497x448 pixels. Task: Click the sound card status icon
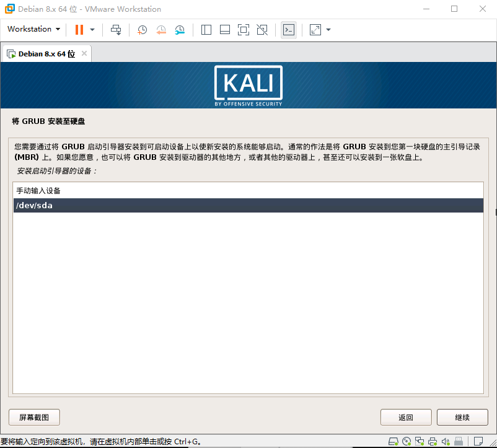446,441
